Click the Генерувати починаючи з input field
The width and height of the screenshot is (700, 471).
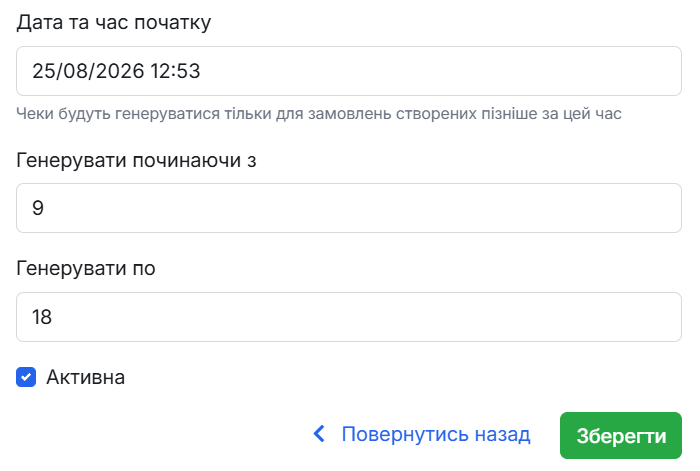tap(349, 208)
